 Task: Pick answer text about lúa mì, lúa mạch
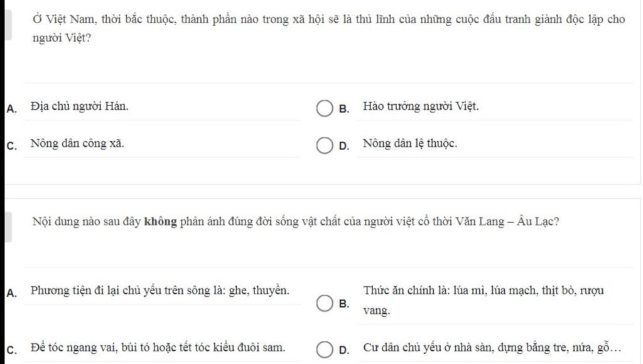(x=483, y=300)
